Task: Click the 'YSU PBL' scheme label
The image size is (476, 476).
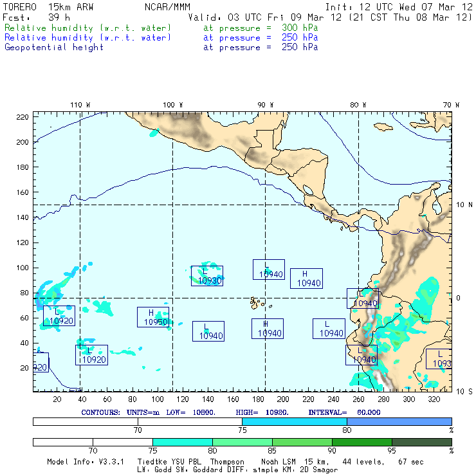Action: tap(186, 462)
